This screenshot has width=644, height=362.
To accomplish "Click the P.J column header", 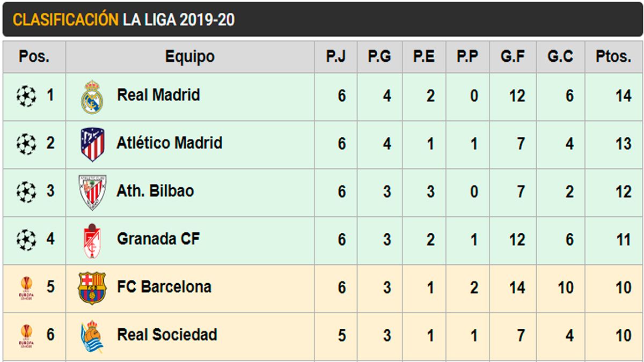I will point(336,57).
